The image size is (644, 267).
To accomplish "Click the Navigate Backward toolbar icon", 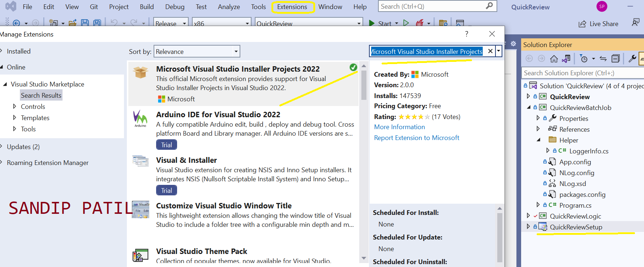I will (16, 23).
